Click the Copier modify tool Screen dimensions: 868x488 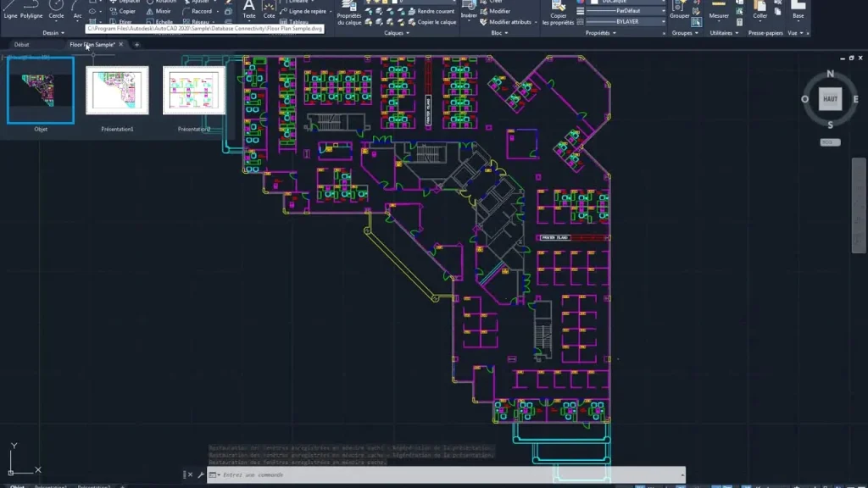[123, 11]
